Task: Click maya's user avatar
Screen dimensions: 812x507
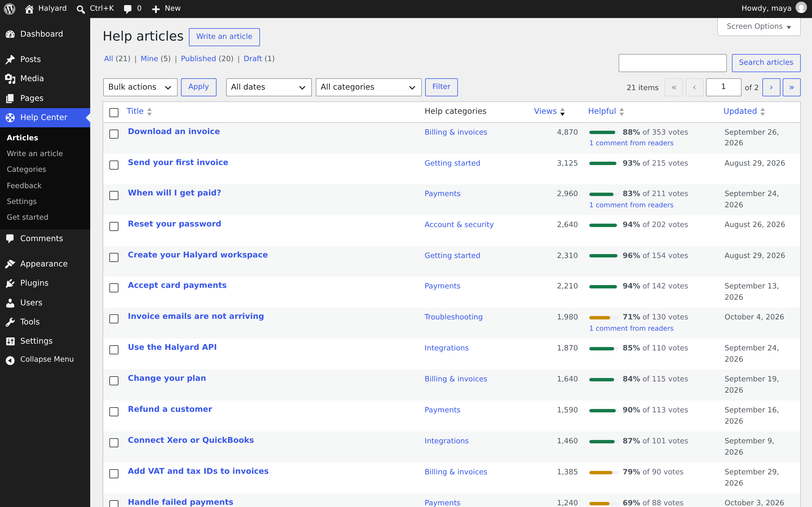Action: (801, 8)
